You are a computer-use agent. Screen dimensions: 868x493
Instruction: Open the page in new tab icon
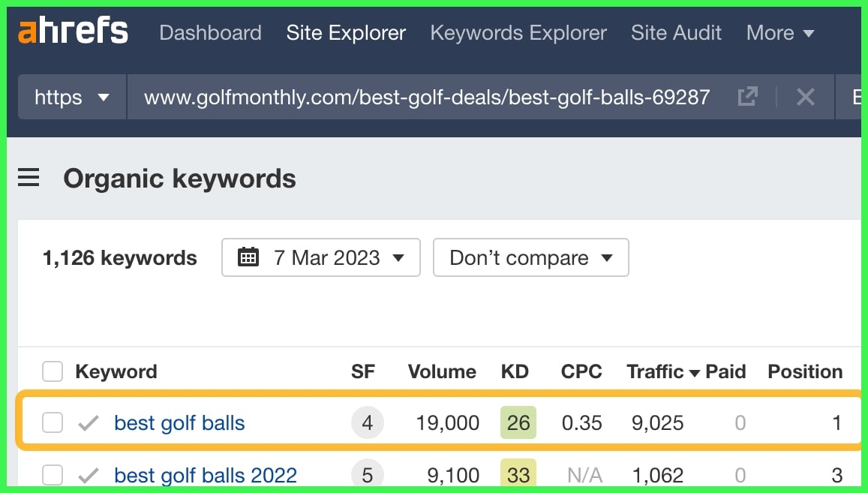747,96
